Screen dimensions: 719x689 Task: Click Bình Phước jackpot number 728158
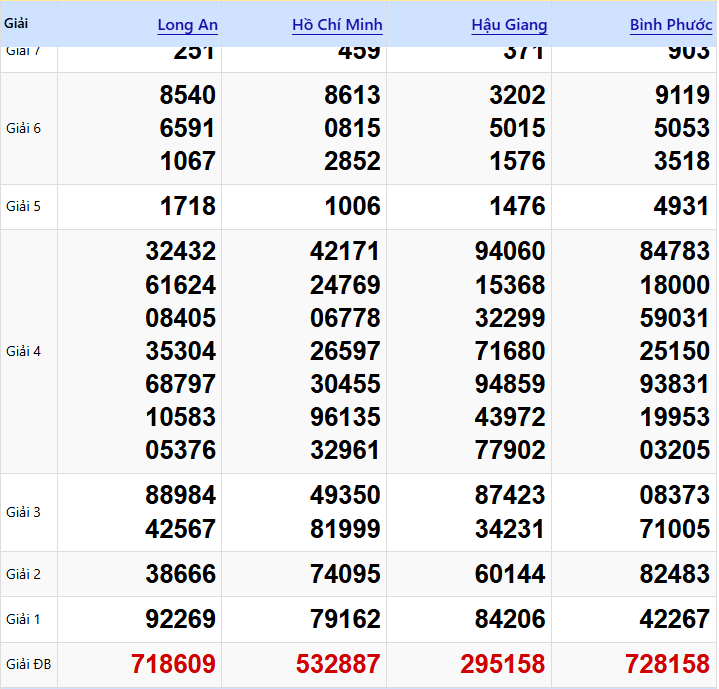(x=667, y=663)
